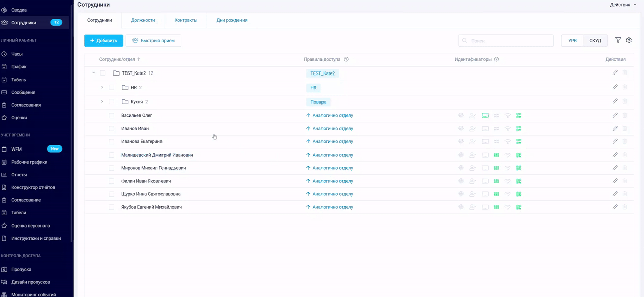644x297 pixels.
Task: Open table settings gear icon
Action: 629,40
